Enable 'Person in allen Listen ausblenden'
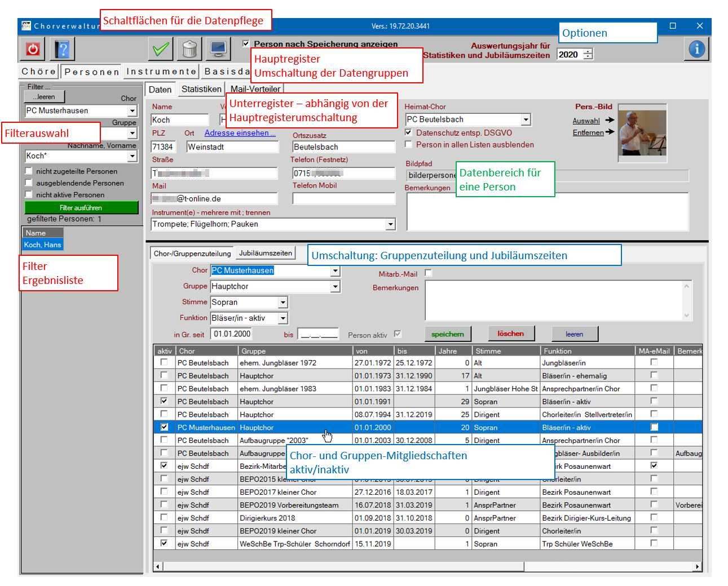The height and width of the screenshot is (586, 728). pos(409,144)
